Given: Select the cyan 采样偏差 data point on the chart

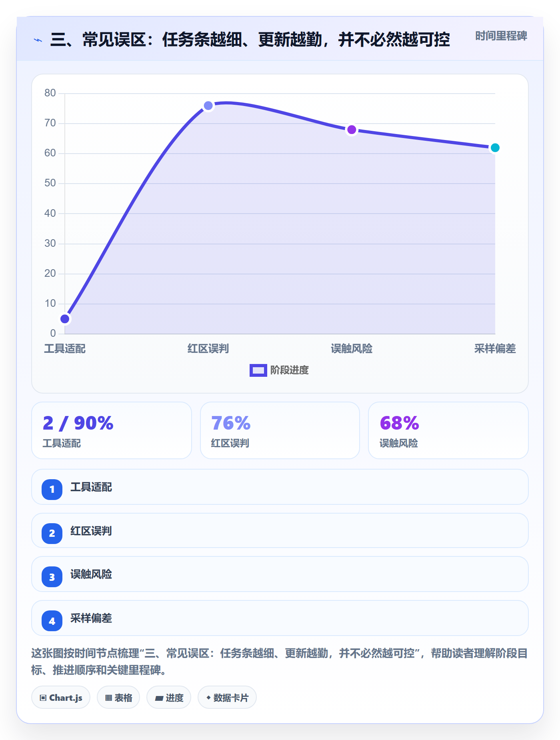Looking at the screenshot, I should (x=495, y=148).
